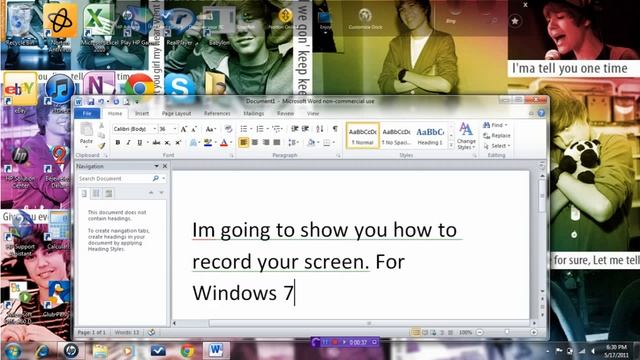
Task: Switch to the Review tab
Action: click(x=285, y=113)
